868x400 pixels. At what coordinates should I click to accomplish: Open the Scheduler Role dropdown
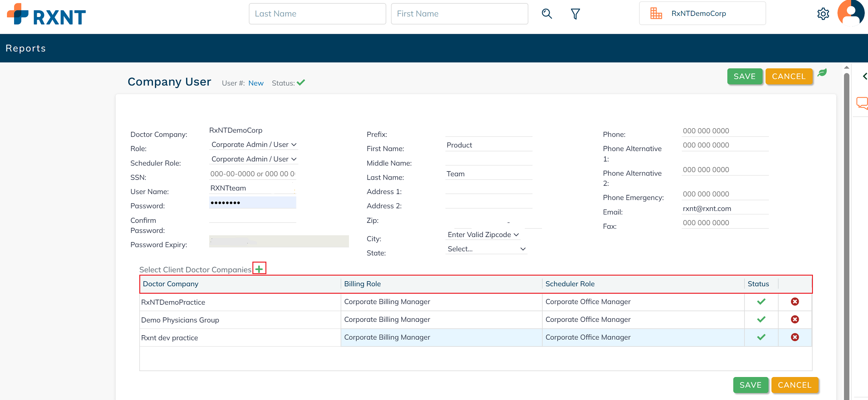254,159
